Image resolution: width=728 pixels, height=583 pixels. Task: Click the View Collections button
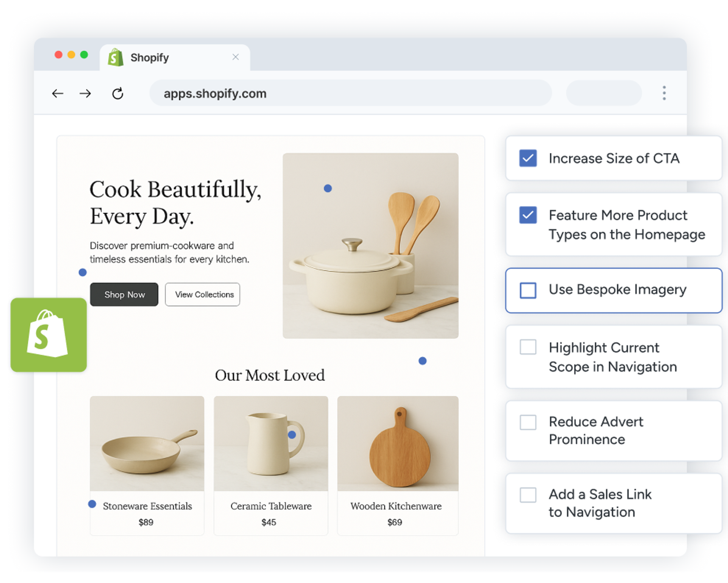pyautogui.click(x=203, y=295)
